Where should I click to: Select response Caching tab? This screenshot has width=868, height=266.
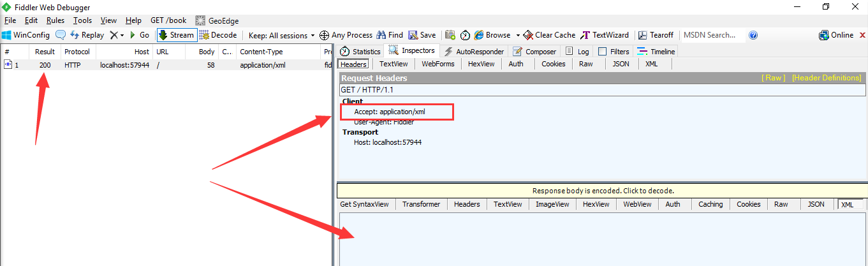click(x=710, y=204)
